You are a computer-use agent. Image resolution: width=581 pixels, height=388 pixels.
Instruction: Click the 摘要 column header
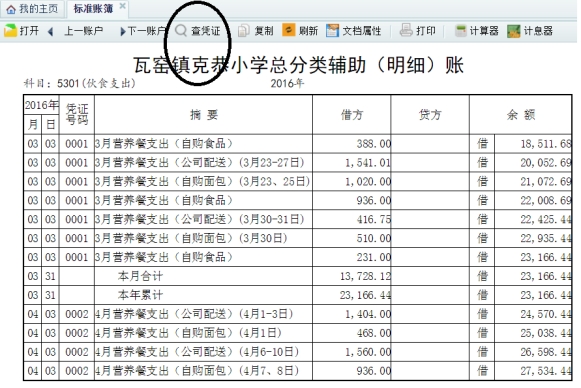click(x=203, y=115)
